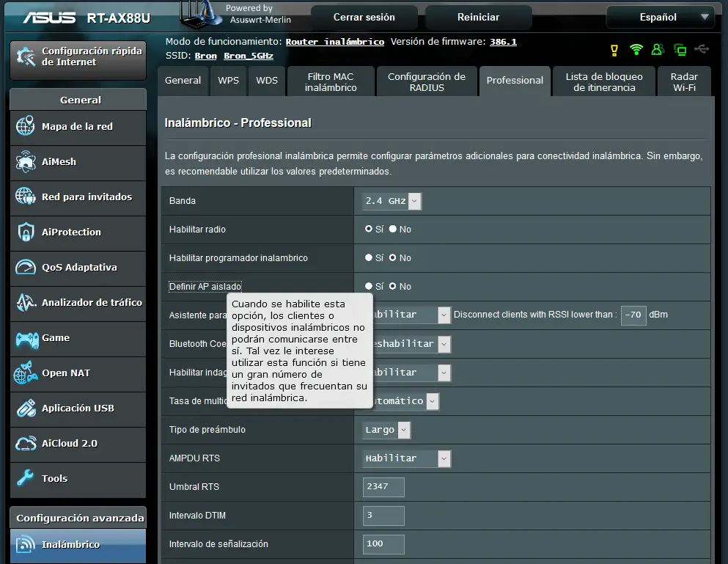Click the Definir AP aislado label
This screenshot has height=564, width=728.
click(205, 287)
